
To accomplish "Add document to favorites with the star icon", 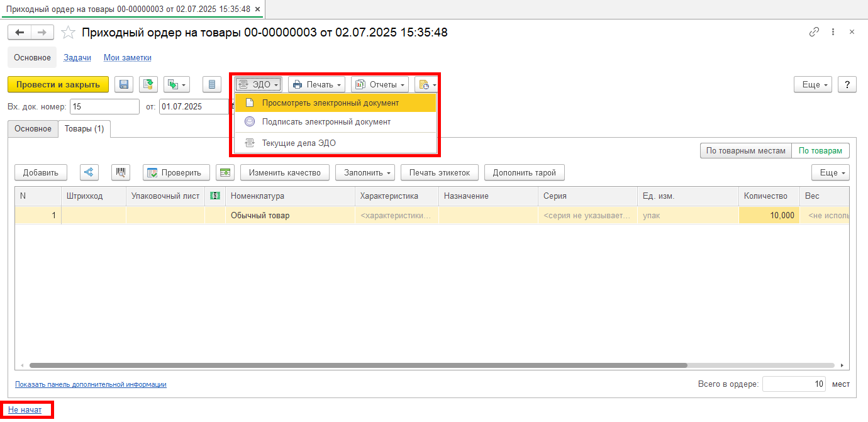I will pos(69,32).
